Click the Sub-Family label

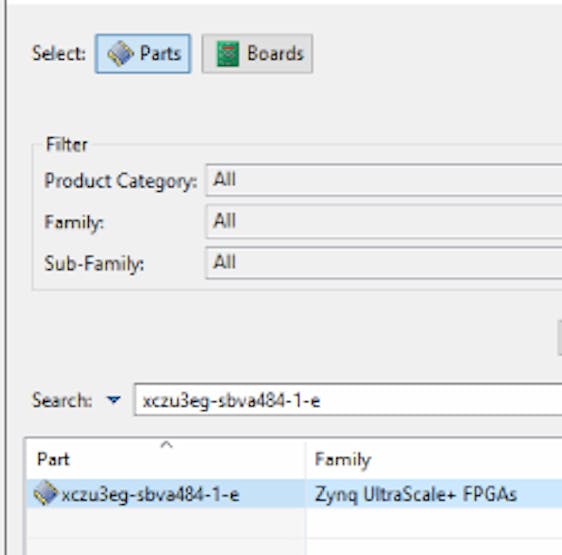point(94,264)
